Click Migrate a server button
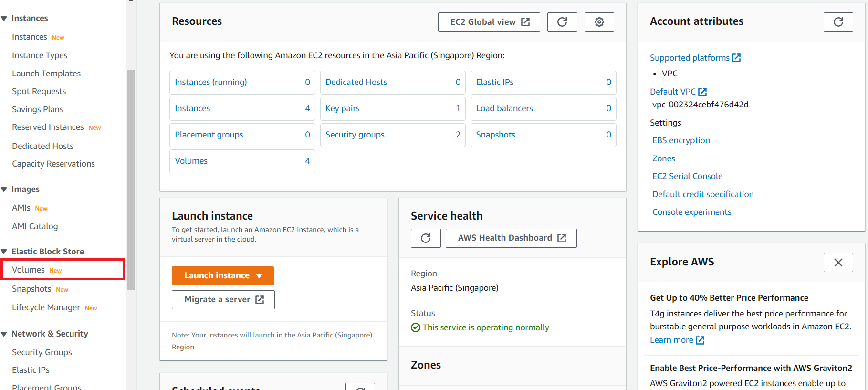The width and height of the screenshot is (868, 390). (223, 300)
